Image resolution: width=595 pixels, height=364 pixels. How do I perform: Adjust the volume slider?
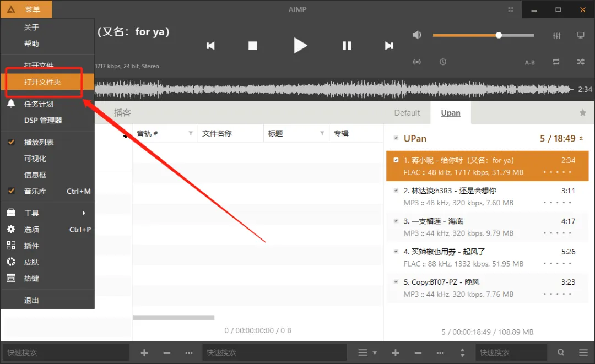[484, 35]
